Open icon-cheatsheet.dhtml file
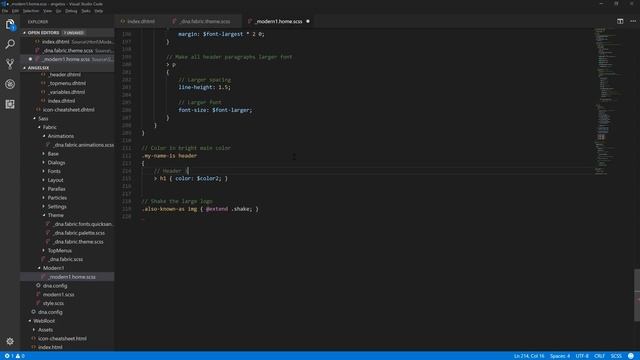Screen dimensions: 640x360 (x=67, y=110)
